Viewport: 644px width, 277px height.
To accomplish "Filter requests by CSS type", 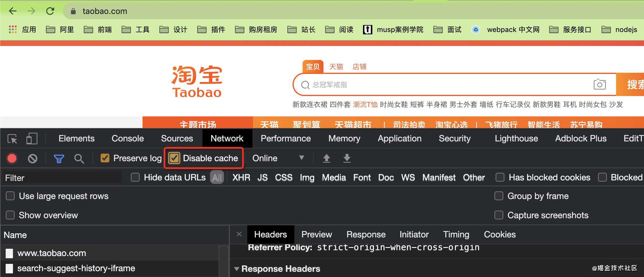I will point(284,177).
